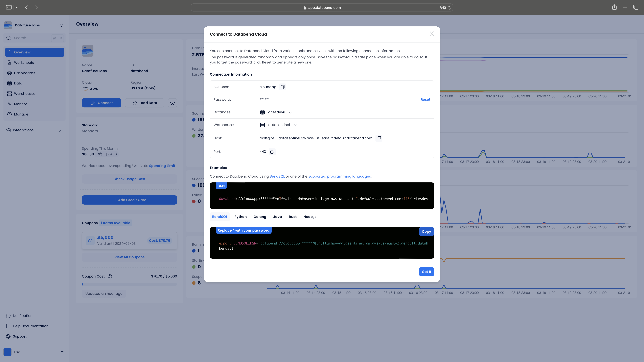
Task: Open supported programming languages link
Action: click(x=340, y=176)
